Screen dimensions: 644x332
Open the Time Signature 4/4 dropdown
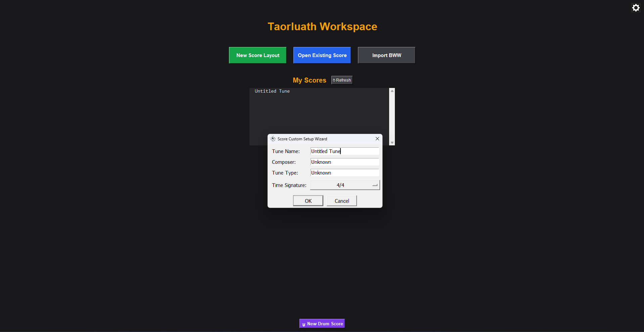coord(345,185)
